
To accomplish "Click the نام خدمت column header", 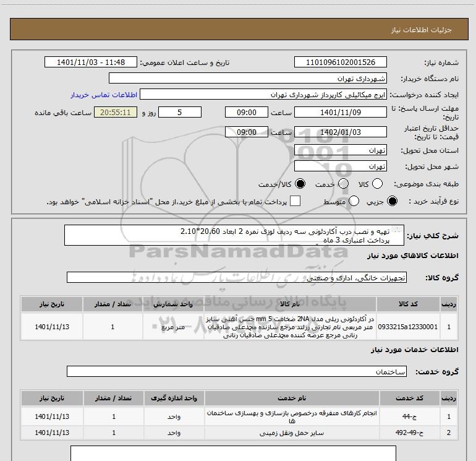I will (292, 398).
